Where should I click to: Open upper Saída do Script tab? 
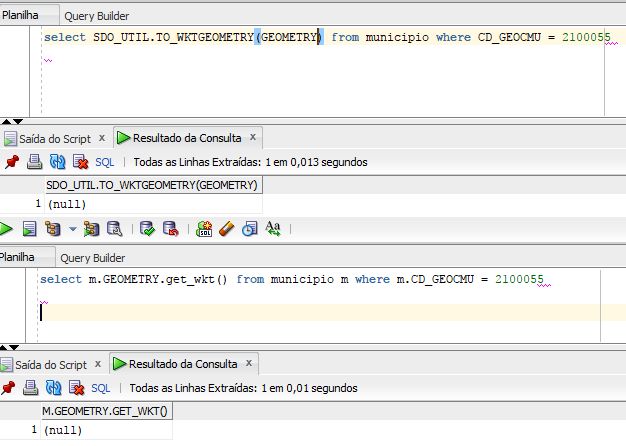pos(55,139)
